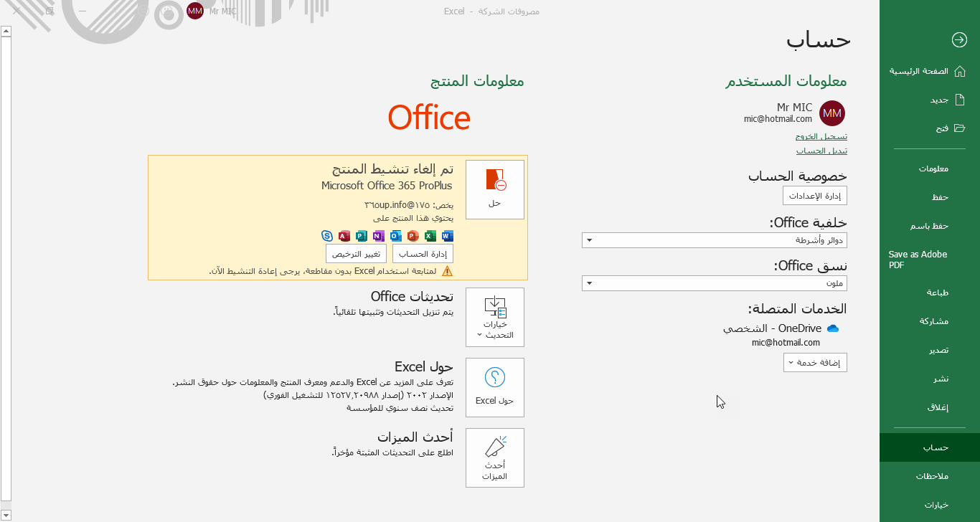The width and height of the screenshot is (980, 522).
Task: Click the folder icon beside فتح
Action: (960, 128)
